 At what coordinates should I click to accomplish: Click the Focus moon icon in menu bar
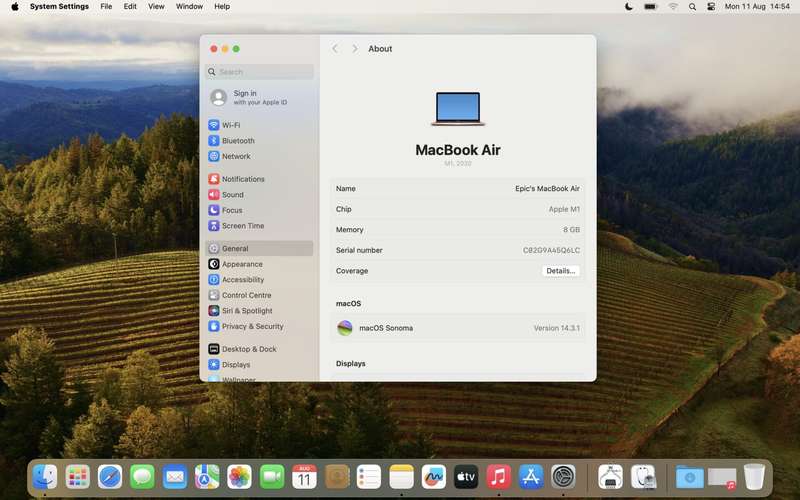click(629, 7)
